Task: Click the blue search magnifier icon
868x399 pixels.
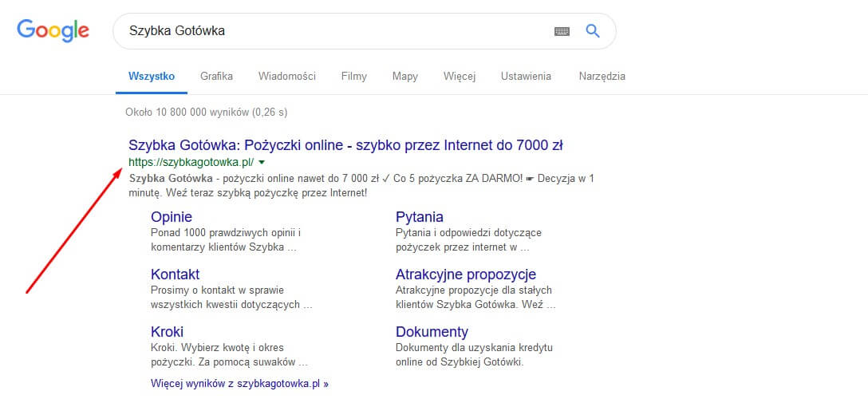Action: (592, 31)
